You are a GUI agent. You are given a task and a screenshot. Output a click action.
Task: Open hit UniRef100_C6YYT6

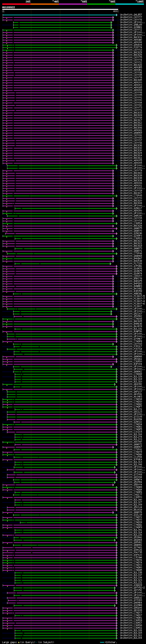coord(131,20)
